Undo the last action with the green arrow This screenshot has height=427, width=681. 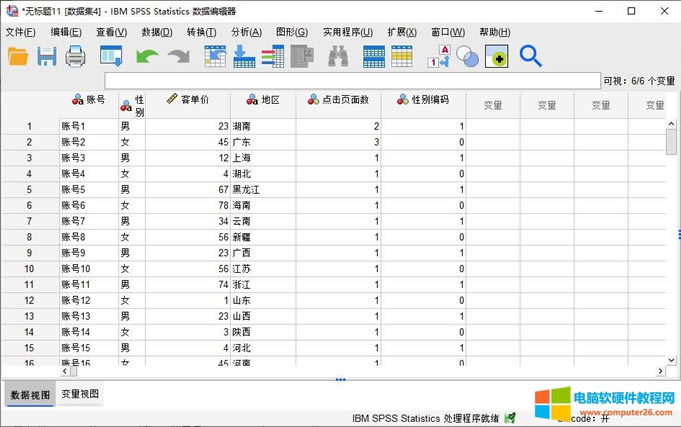coord(147,57)
